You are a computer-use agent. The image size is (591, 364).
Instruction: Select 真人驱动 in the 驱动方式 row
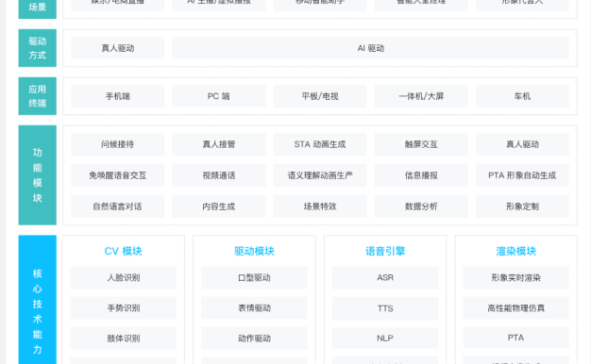click(118, 48)
